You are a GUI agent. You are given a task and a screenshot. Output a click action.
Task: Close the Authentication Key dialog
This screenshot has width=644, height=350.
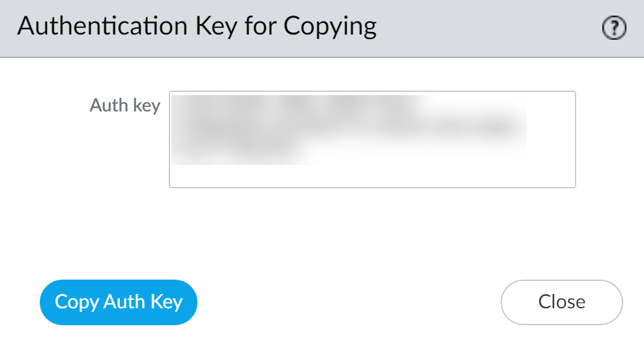[561, 302]
